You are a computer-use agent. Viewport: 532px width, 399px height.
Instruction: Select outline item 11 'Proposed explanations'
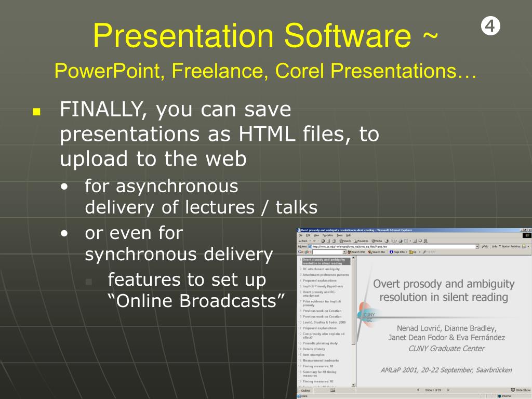320,328
